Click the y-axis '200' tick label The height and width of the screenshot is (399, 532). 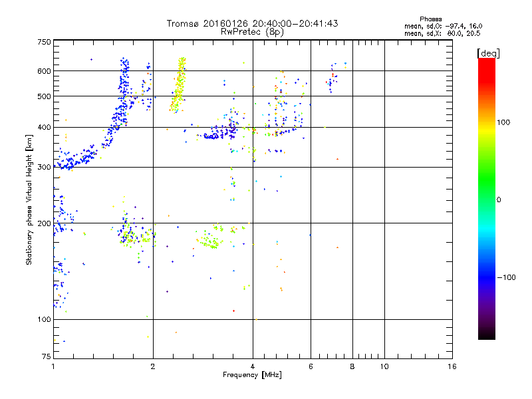point(44,223)
